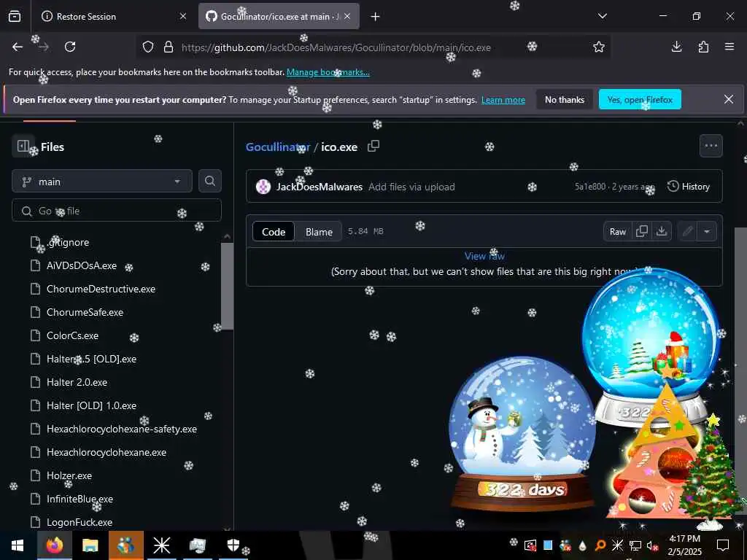The image size is (747, 560).
Task: Open ColorCs.exe file
Action: (72, 335)
